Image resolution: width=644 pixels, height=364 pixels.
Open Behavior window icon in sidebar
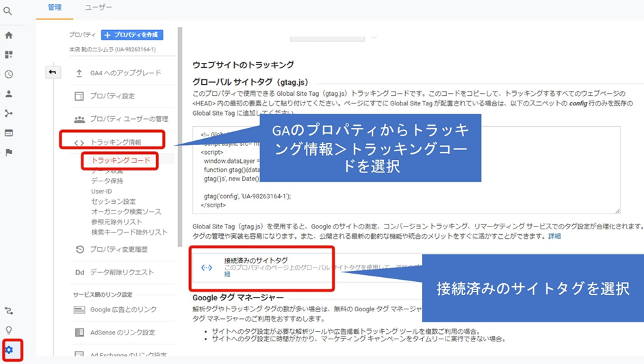click(x=9, y=133)
